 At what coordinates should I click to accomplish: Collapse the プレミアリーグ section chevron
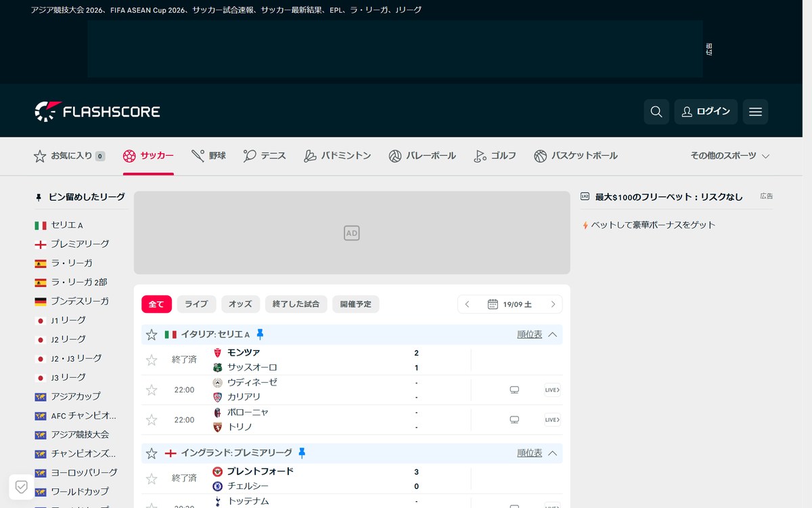(x=552, y=453)
